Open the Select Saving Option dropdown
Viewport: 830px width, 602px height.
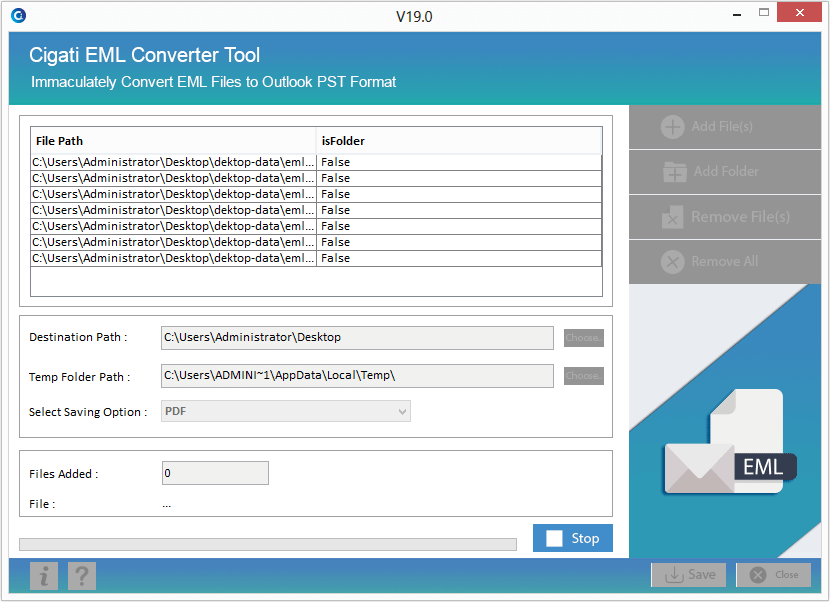pyautogui.click(x=286, y=411)
